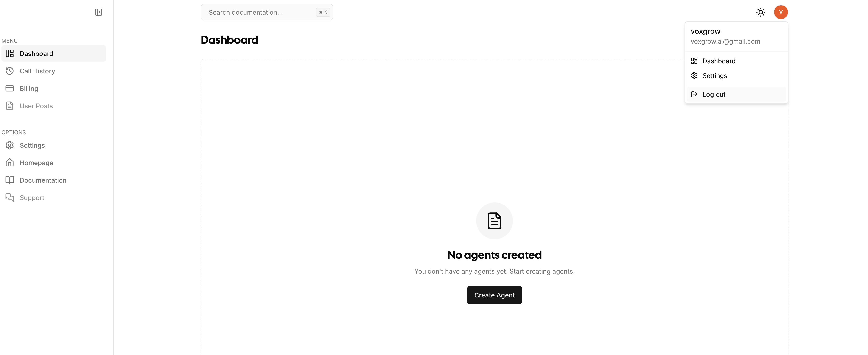Screen dimensions: 868x355
Task: Collapse the sidebar with the panel icon
Action: pyautogui.click(x=98, y=12)
